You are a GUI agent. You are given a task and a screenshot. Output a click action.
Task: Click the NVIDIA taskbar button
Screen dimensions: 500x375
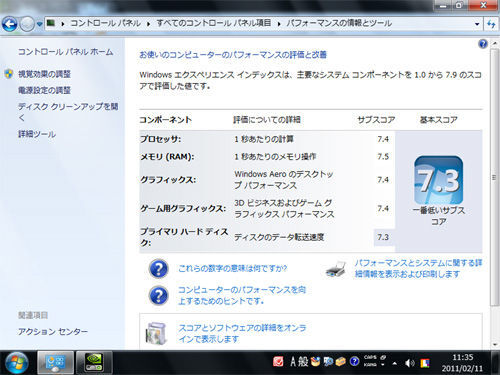click(x=94, y=363)
